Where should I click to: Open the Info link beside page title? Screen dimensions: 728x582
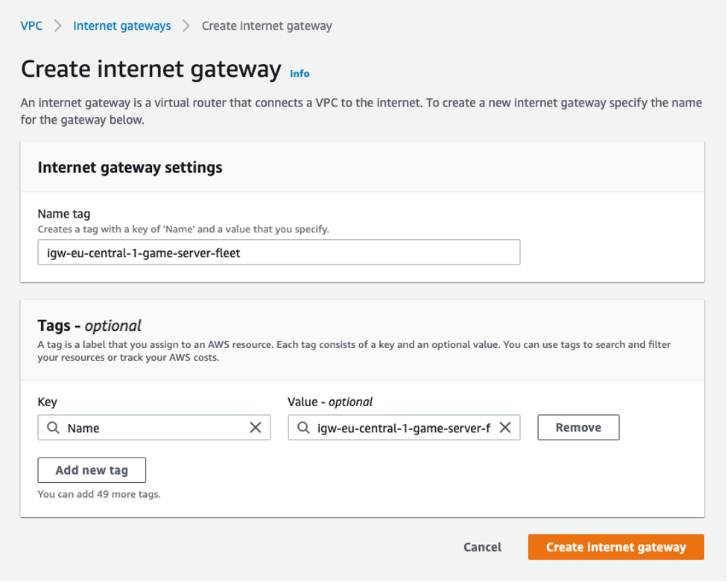pos(300,73)
